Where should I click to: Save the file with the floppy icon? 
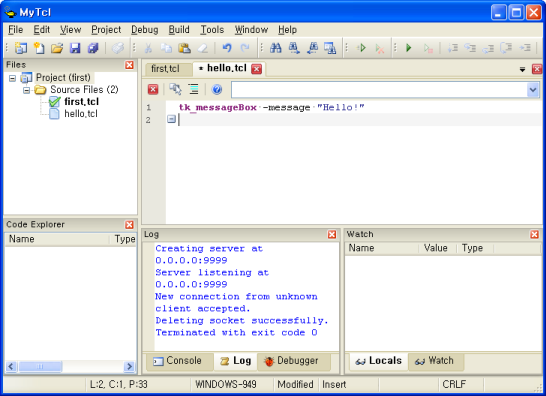[75, 48]
